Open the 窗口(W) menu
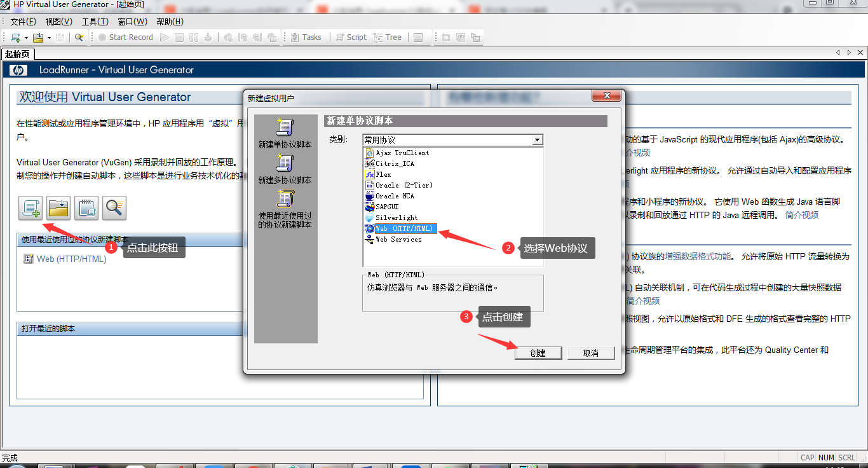 click(132, 22)
